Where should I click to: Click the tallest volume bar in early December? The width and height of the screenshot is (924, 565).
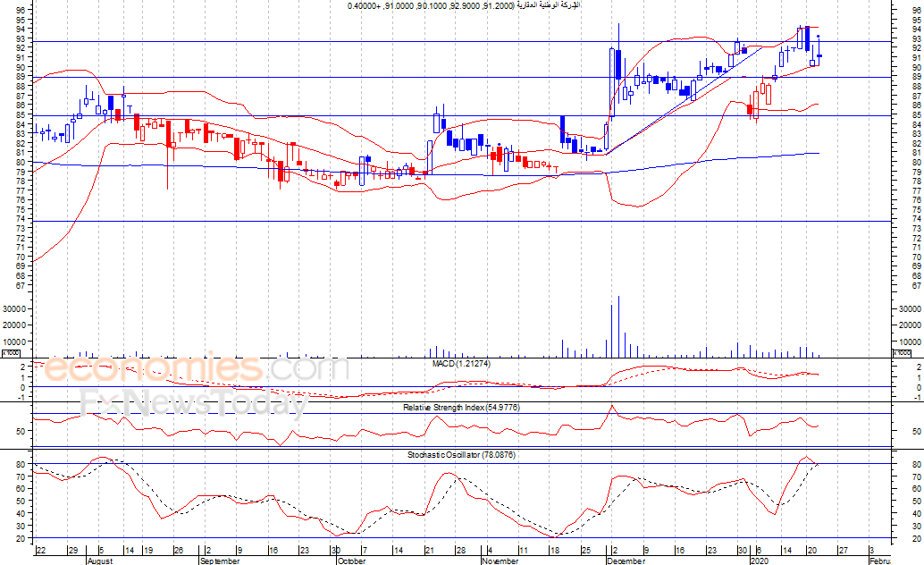[618, 327]
